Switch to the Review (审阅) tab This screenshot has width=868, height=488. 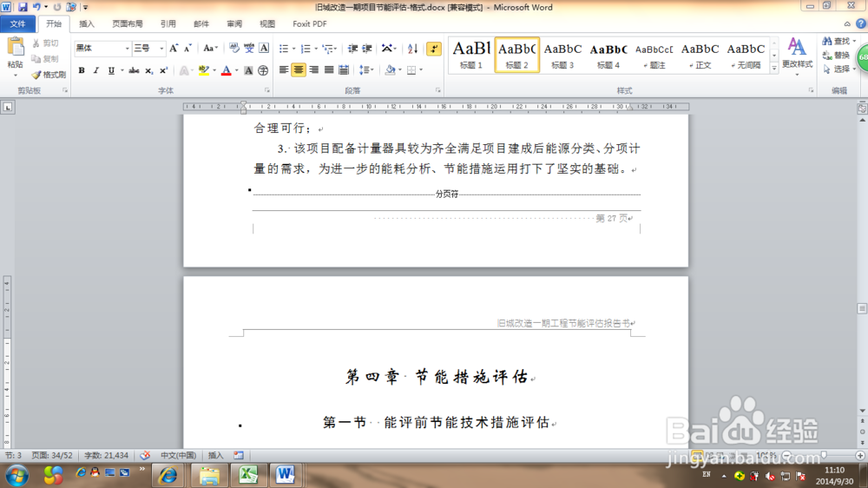pyautogui.click(x=234, y=23)
